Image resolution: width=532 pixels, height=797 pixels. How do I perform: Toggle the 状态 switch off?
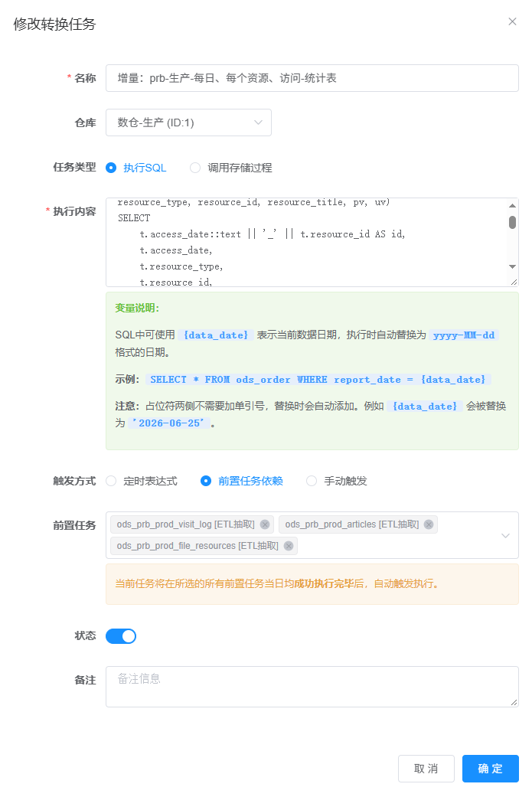point(121,636)
